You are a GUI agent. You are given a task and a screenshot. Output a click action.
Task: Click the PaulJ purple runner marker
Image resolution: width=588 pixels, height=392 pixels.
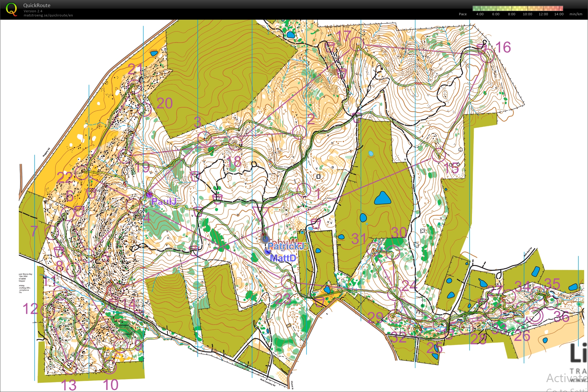point(149,195)
